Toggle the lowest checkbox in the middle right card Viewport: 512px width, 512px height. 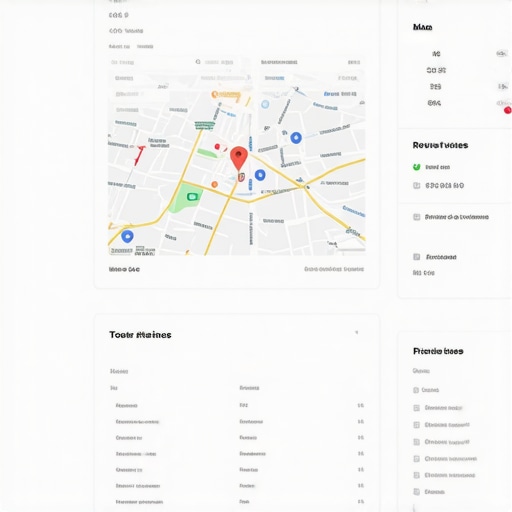416,257
